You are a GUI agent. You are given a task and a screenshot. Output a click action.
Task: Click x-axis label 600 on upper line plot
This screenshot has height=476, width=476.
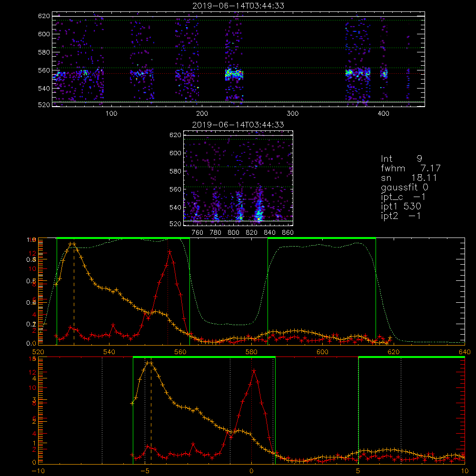[322, 352]
